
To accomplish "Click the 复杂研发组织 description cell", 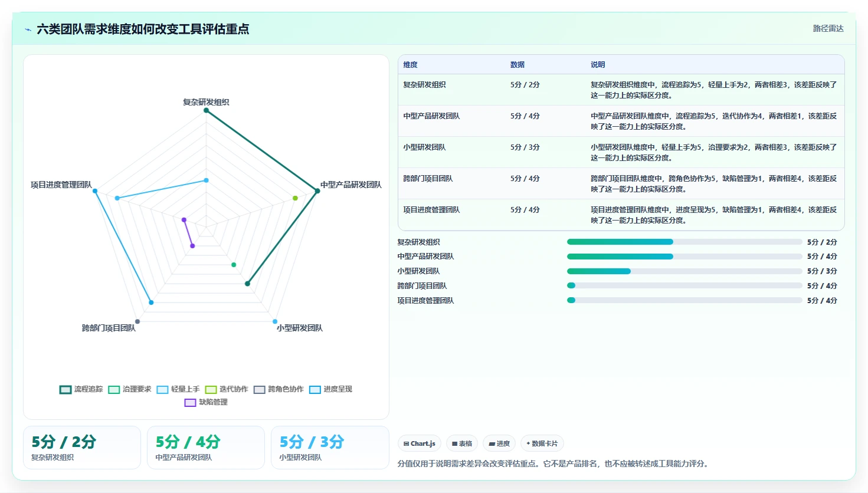I will pyautogui.click(x=714, y=90).
